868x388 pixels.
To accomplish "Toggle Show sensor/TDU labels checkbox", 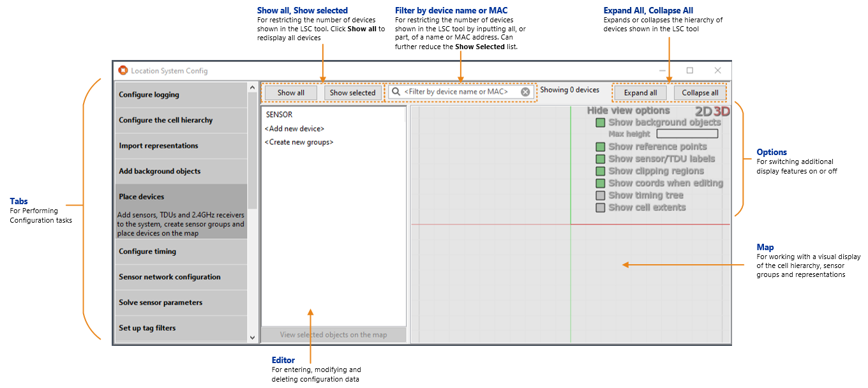I will click(600, 159).
